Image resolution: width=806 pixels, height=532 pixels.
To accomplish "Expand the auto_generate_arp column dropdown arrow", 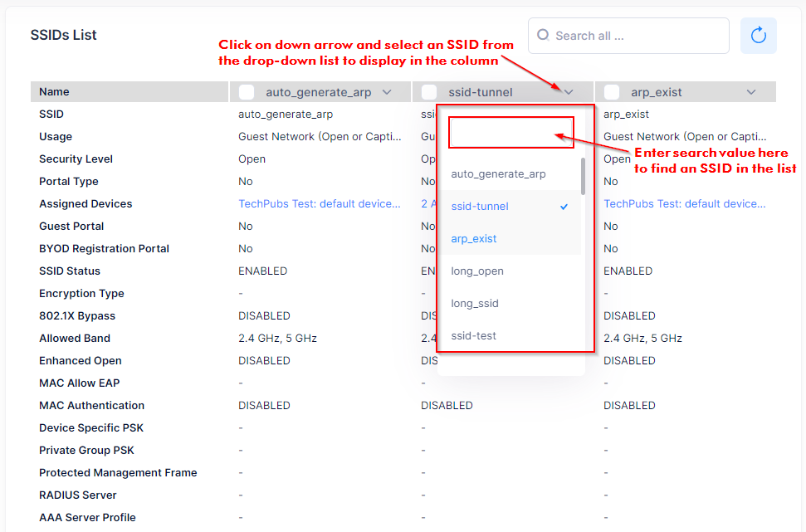I will click(x=387, y=92).
